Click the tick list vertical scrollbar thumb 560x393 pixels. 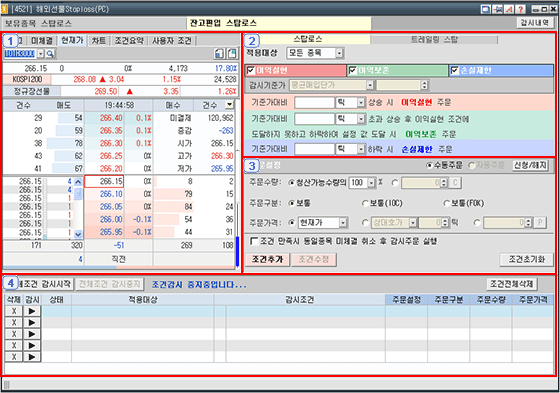pos(78,193)
